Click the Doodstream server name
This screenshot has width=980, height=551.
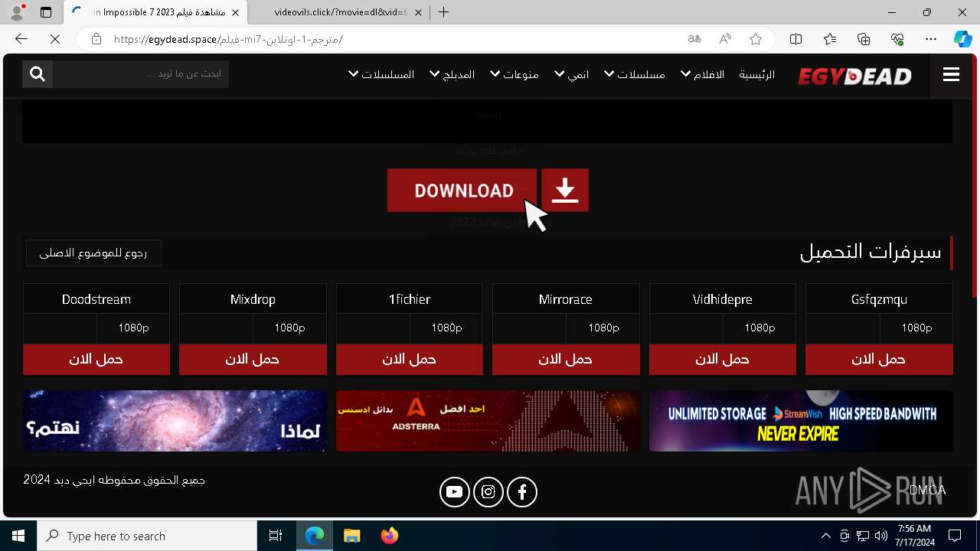[96, 299]
